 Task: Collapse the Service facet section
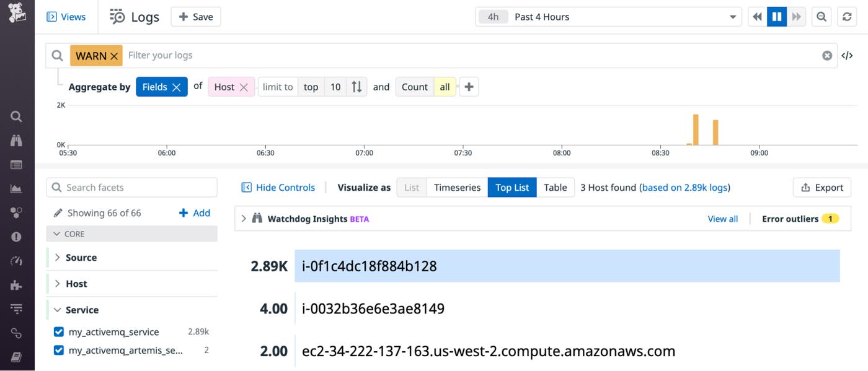(x=57, y=309)
